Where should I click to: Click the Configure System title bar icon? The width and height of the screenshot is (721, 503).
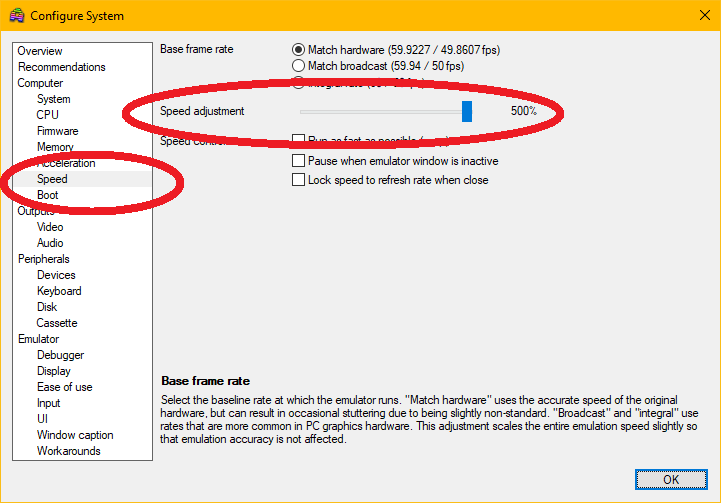tap(16, 16)
